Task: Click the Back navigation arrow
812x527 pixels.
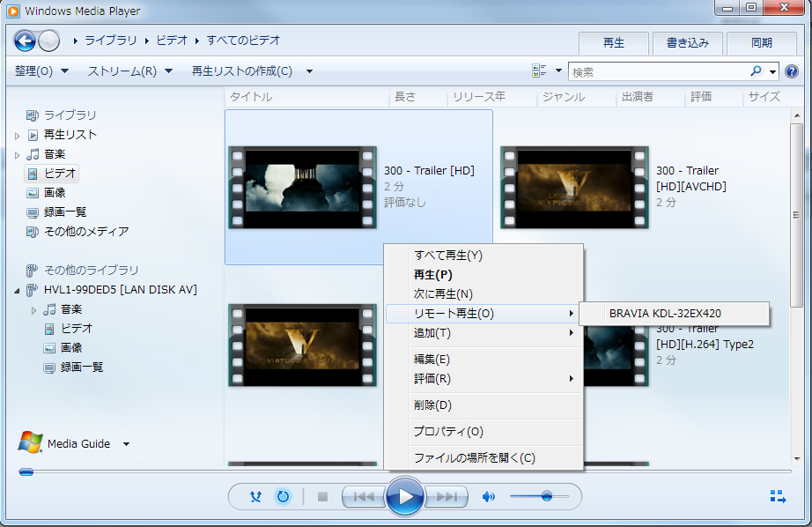Action: tap(25, 41)
